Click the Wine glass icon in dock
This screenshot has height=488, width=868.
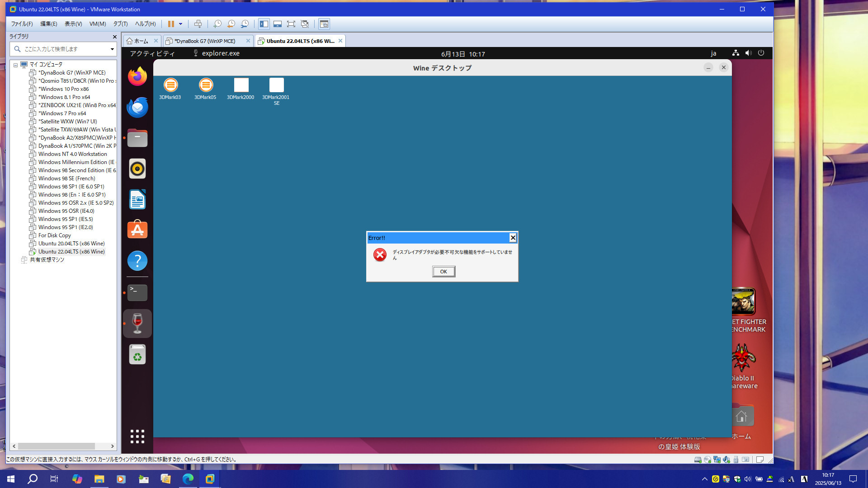click(x=137, y=324)
